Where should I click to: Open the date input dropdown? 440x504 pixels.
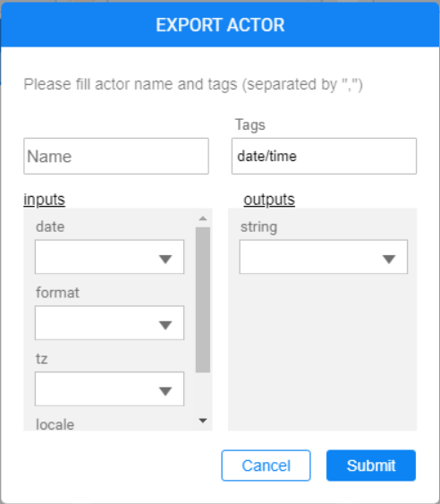(x=109, y=257)
